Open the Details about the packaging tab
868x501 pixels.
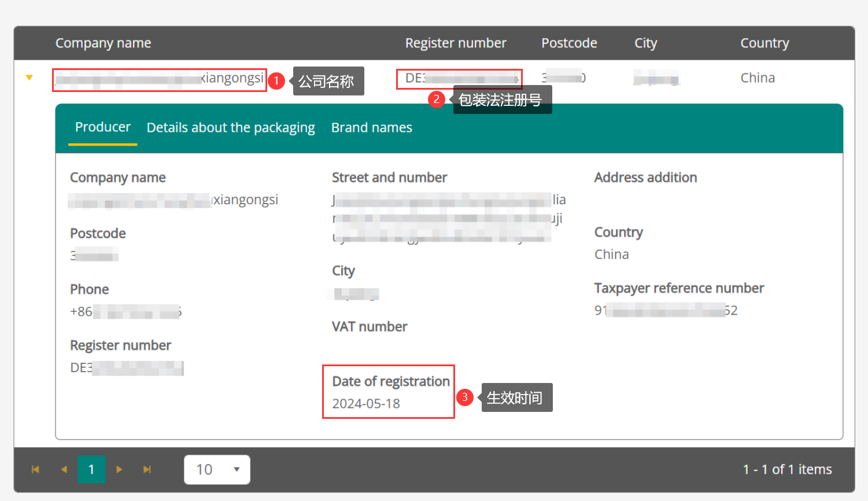[231, 128]
